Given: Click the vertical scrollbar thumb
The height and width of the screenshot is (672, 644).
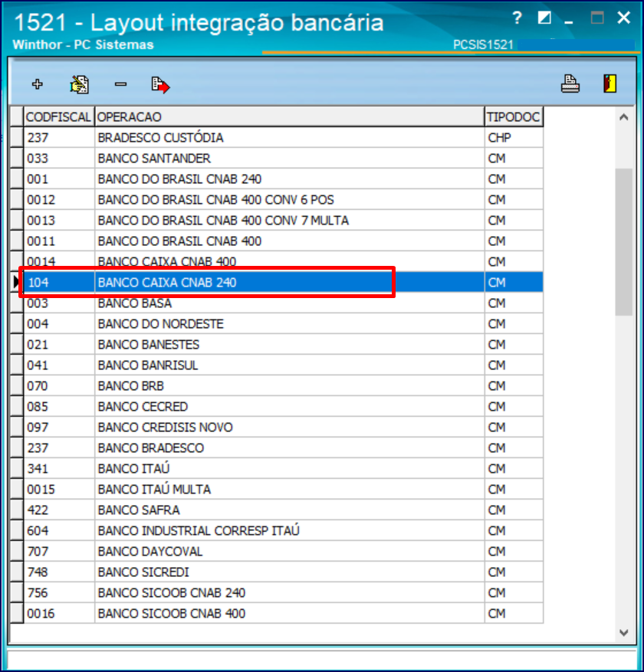Looking at the screenshot, I should click(x=624, y=242).
